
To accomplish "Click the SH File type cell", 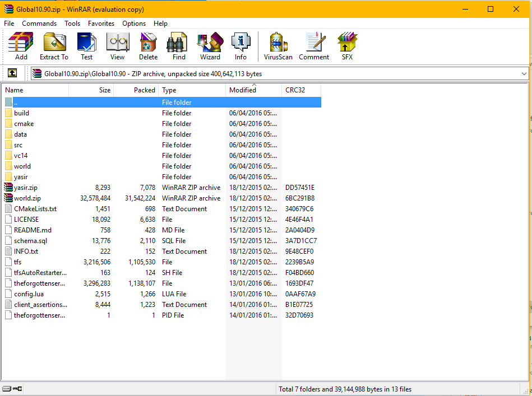I will [172, 273].
